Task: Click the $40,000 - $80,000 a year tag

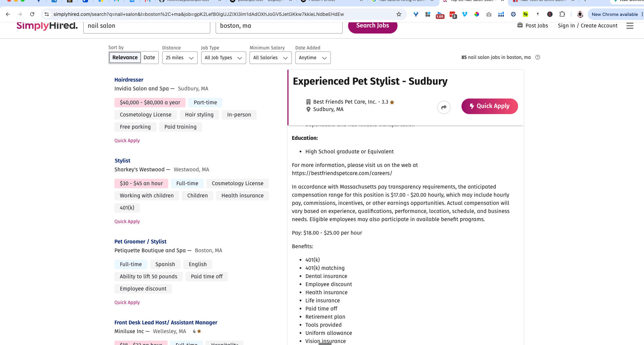Action: [x=150, y=103]
